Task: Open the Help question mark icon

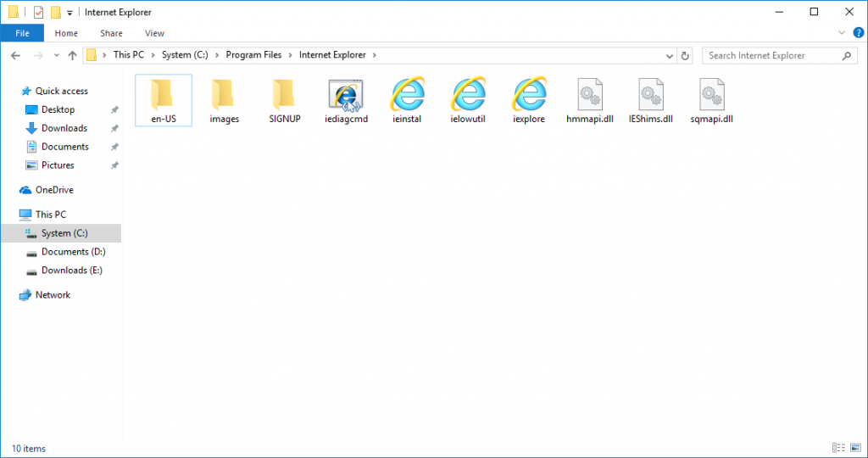Action: point(858,33)
